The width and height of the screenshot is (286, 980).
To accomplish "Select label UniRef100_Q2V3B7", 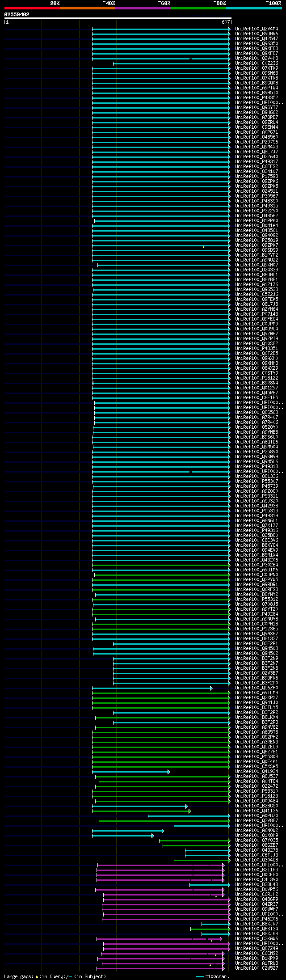I will 257,673.
